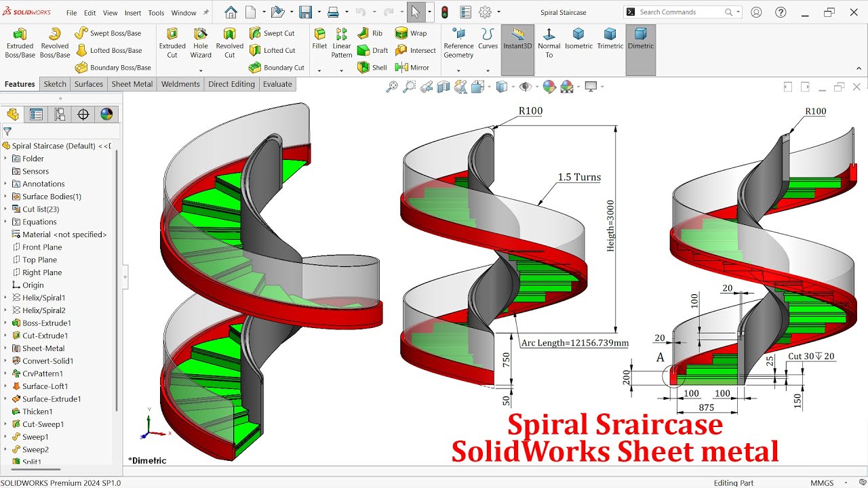This screenshot has width=868, height=488.
Task: Select the Extruded Boss/Base tool
Action: (20, 43)
